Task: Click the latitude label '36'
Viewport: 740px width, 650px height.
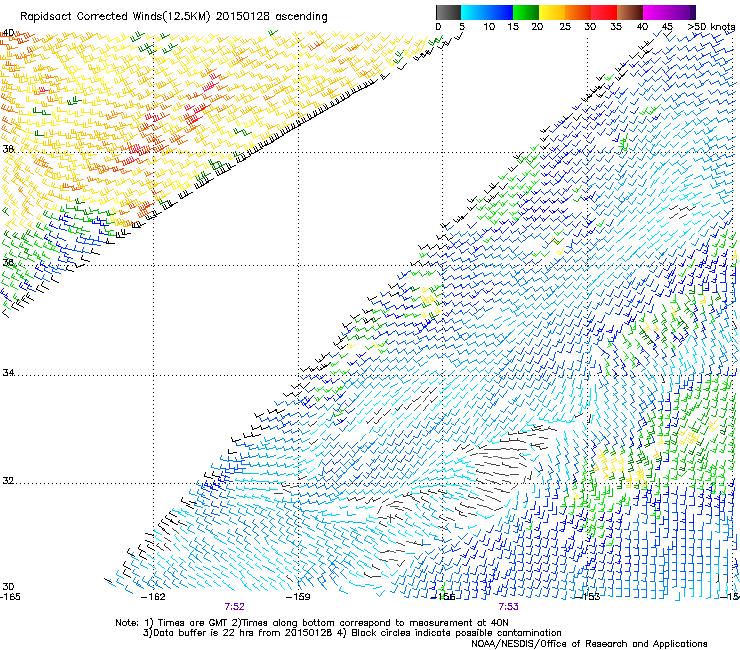Action: pyautogui.click(x=8, y=262)
